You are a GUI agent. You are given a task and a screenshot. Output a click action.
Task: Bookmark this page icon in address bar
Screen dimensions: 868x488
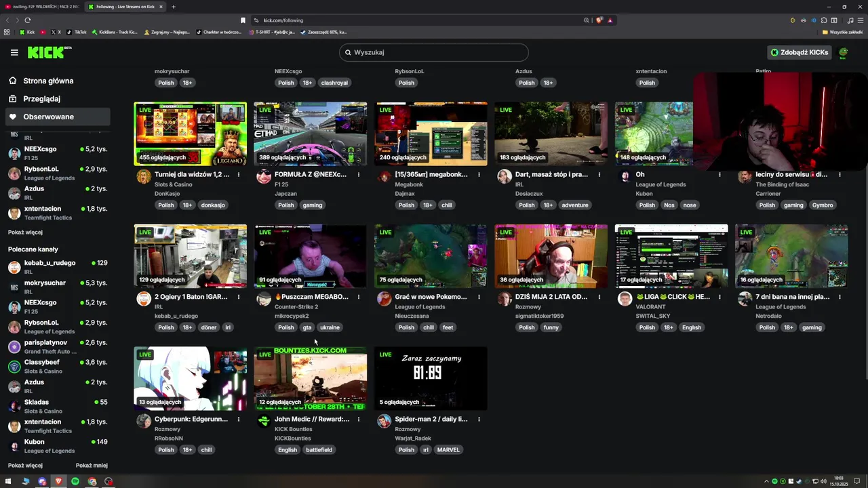(243, 20)
